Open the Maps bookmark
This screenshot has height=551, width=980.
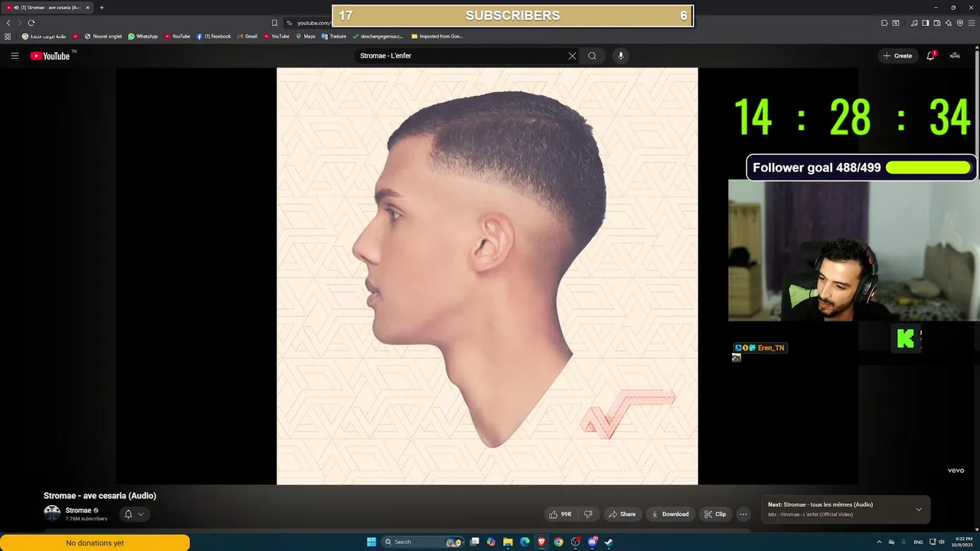[x=305, y=36]
